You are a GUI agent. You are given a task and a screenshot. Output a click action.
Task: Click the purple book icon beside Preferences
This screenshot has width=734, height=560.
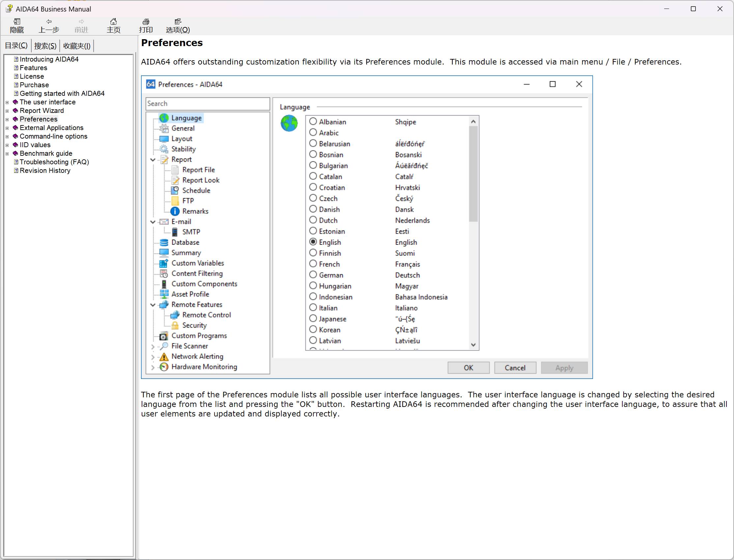click(x=15, y=119)
